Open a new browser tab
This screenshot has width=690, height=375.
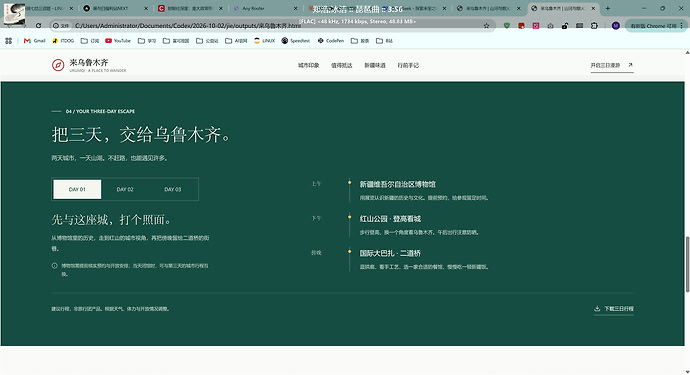608,8
